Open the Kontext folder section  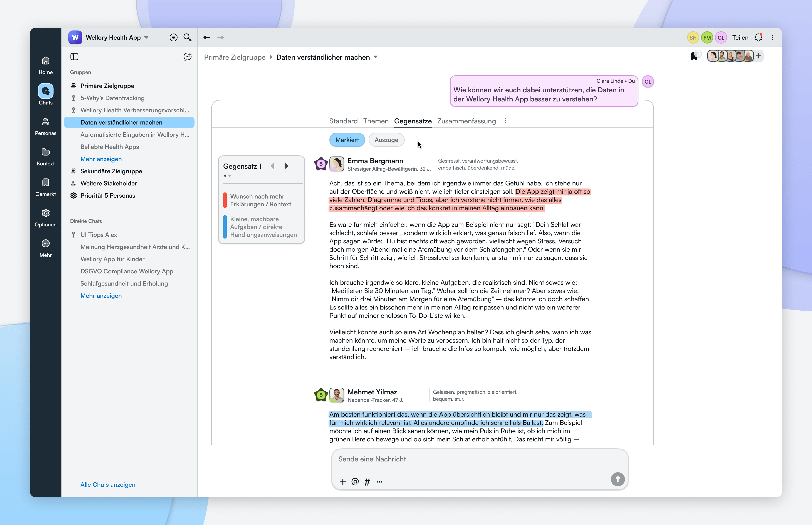click(45, 157)
